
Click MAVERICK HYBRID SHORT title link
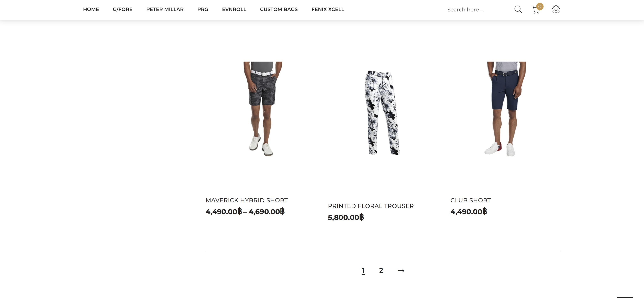click(x=246, y=201)
